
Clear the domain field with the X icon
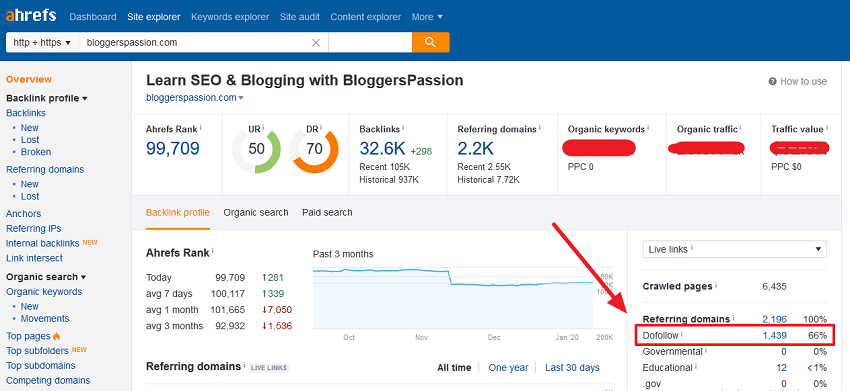coord(315,42)
